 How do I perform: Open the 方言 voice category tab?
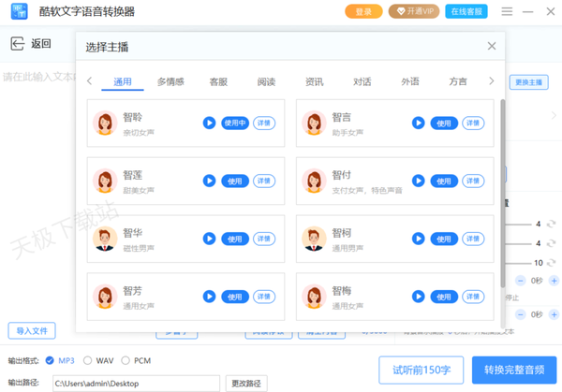tap(458, 81)
